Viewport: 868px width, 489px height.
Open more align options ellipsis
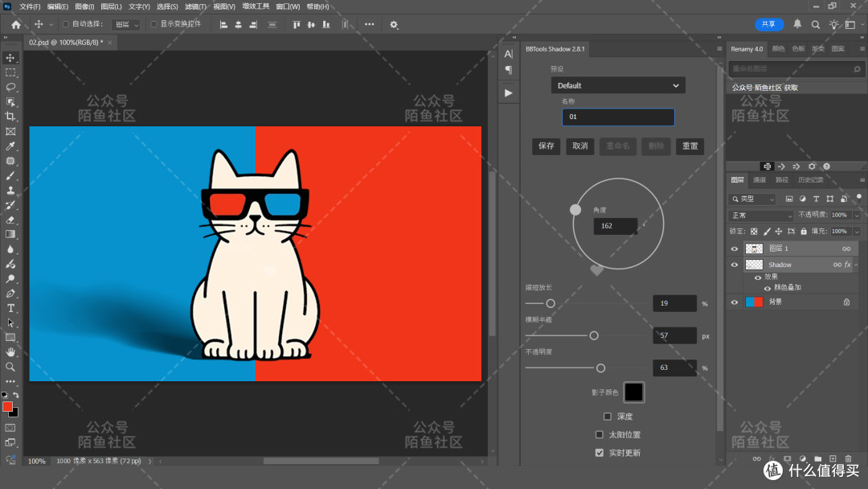tap(369, 24)
